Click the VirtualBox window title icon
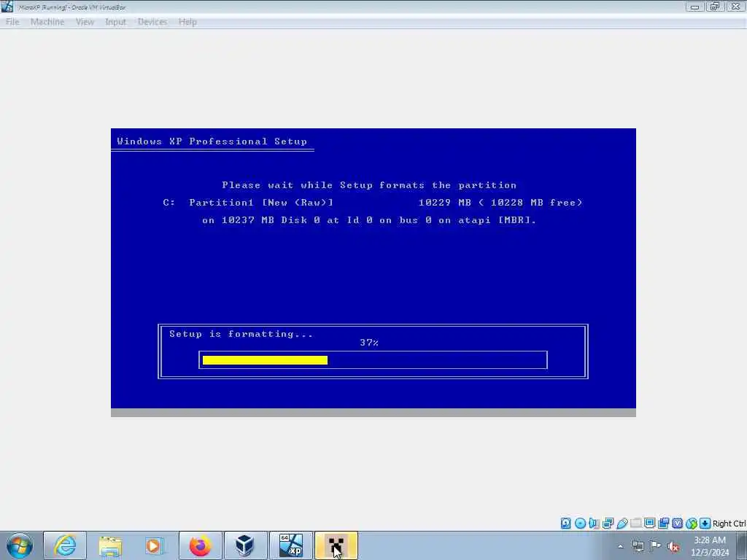The width and height of the screenshot is (747, 560). [x=7, y=7]
